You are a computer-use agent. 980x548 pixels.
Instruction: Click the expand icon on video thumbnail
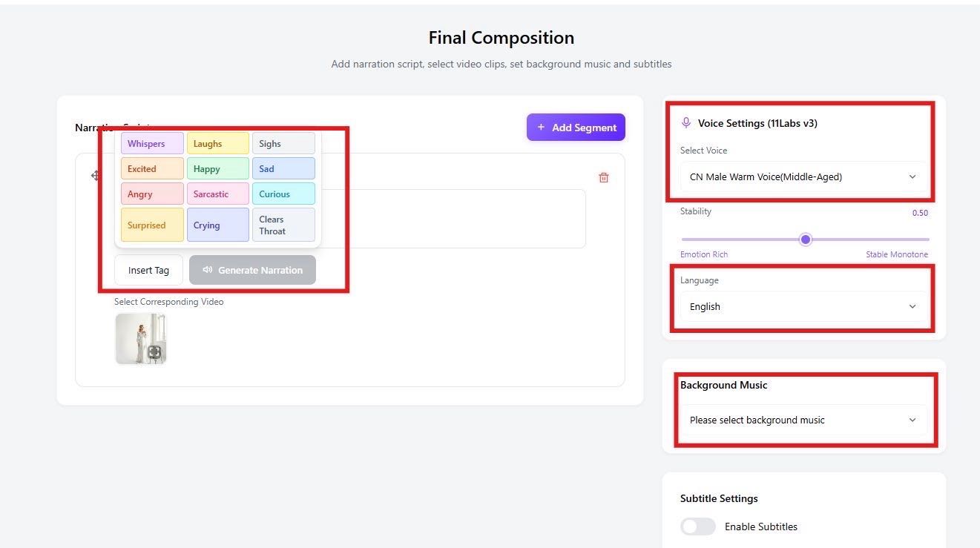[x=154, y=352]
